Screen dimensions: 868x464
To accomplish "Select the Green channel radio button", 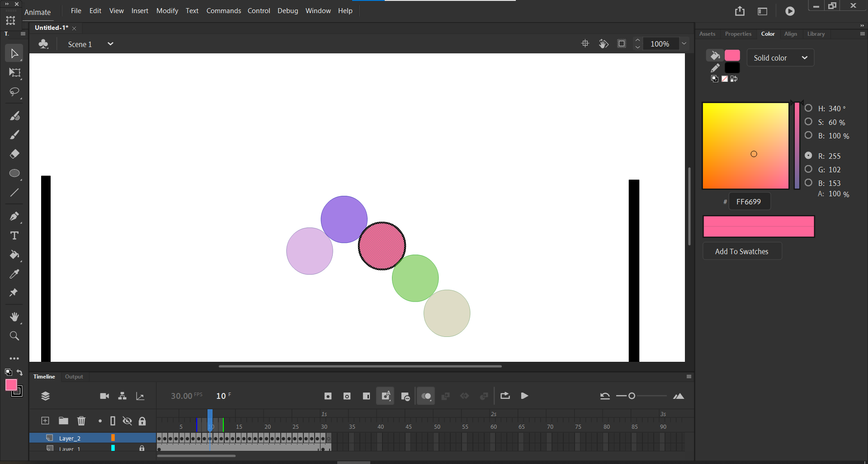I will pyautogui.click(x=808, y=169).
